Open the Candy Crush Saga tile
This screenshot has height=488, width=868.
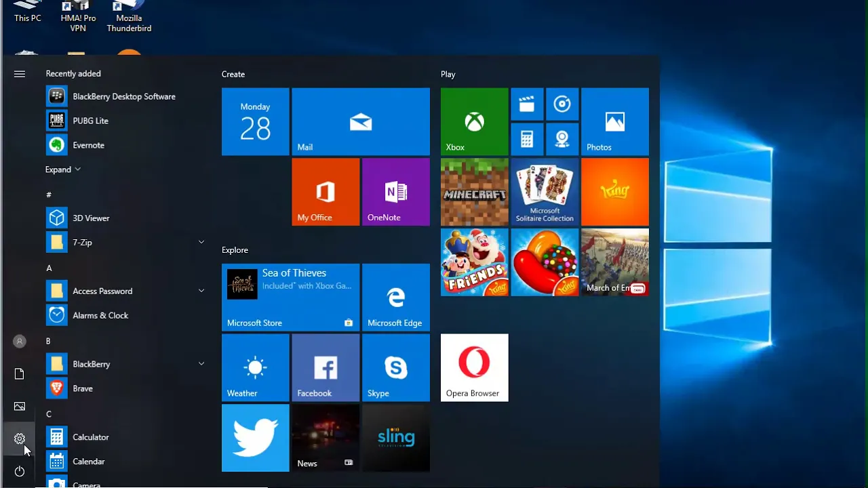tap(545, 262)
